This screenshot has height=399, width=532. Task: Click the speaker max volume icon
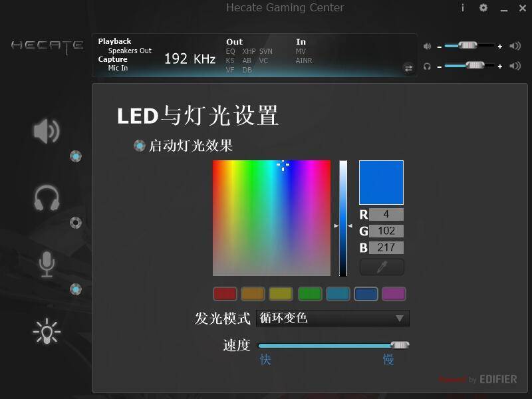(515, 46)
